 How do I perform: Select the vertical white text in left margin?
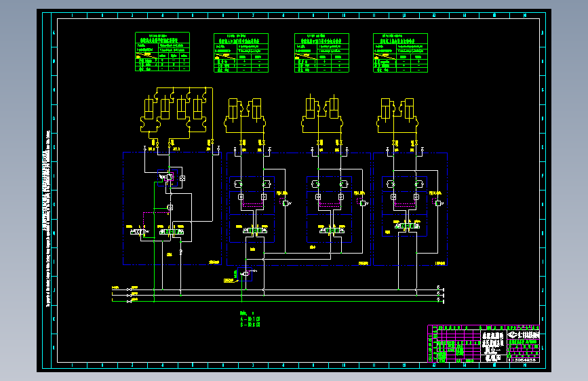pyautogui.click(x=47, y=218)
